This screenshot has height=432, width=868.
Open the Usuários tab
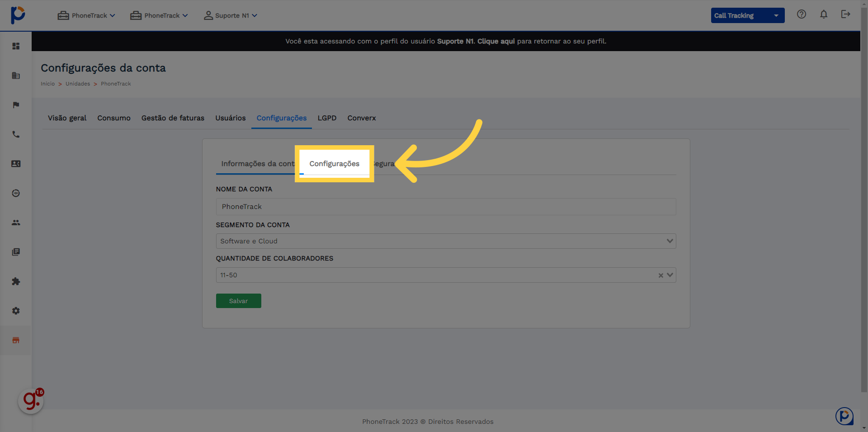tap(231, 118)
